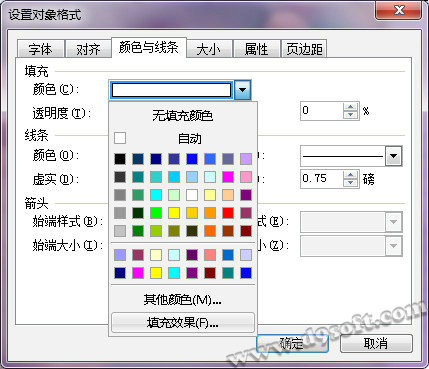Select 无填充颜色 option
The width and height of the screenshot is (429, 369).
pos(183,116)
